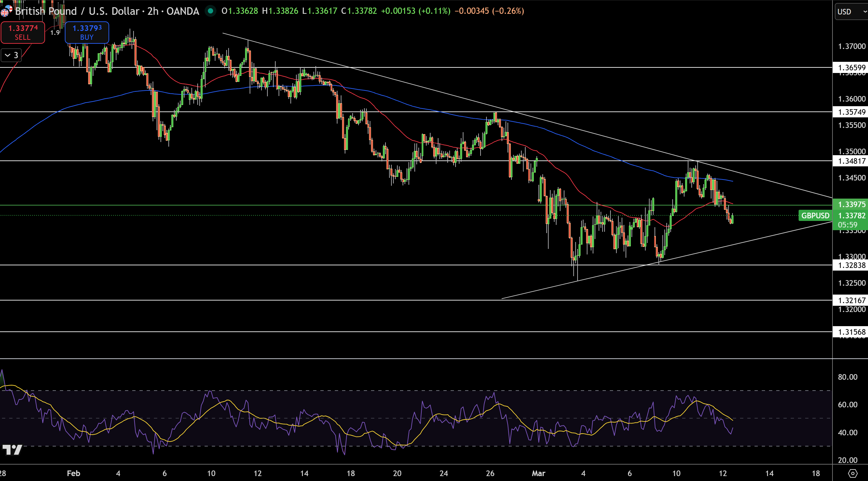Image resolution: width=868 pixels, height=481 pixels.
Task: Click the 1.37000 price scale label
Action: (852, 46)
